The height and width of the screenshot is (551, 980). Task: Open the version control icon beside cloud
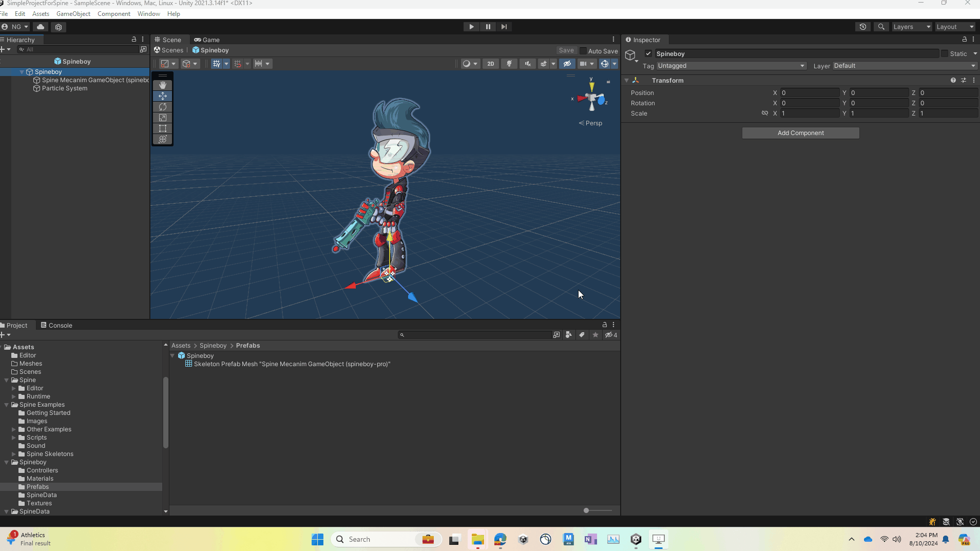coord(59,27)
